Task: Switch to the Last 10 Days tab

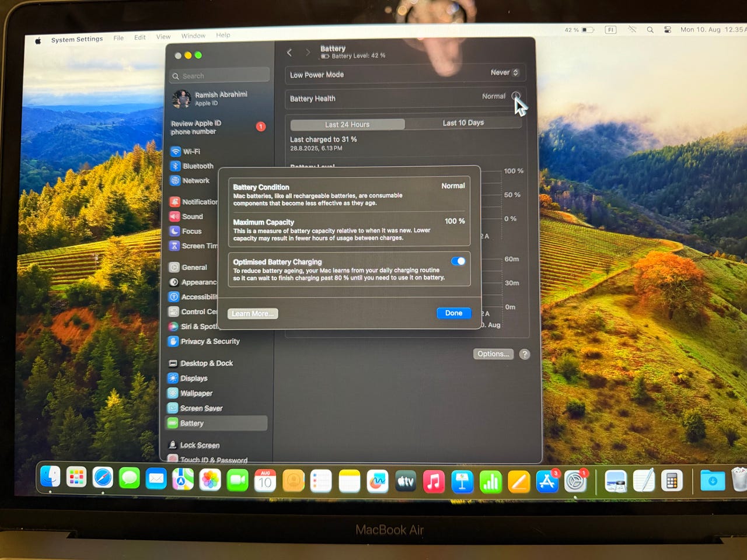Action: pos(463,123)
